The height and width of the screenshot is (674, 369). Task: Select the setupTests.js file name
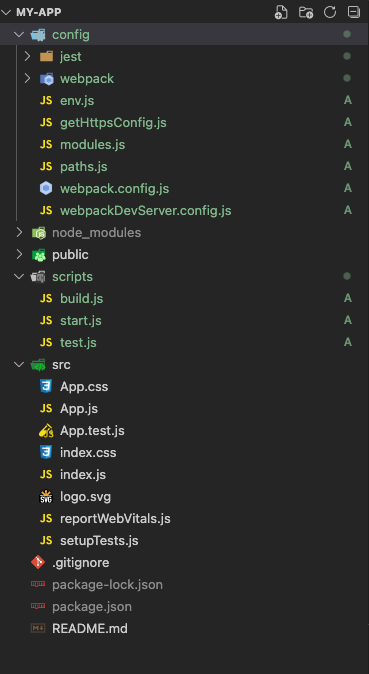(x=99, y=541)
